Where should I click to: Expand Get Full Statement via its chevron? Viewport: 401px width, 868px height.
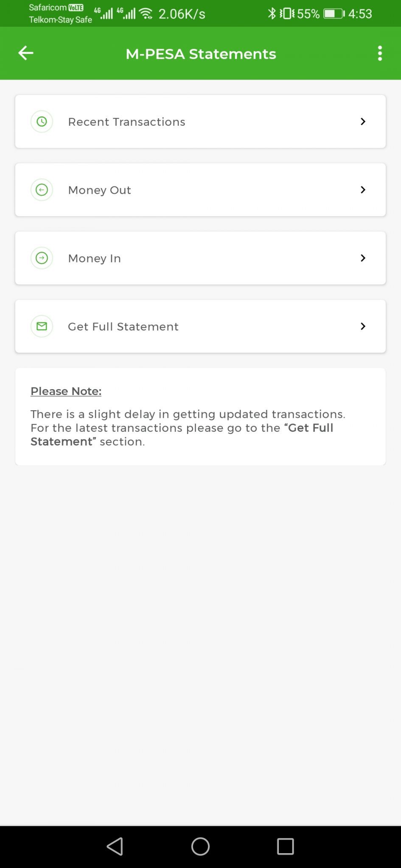pyautogui.click(x=363, y=326)
